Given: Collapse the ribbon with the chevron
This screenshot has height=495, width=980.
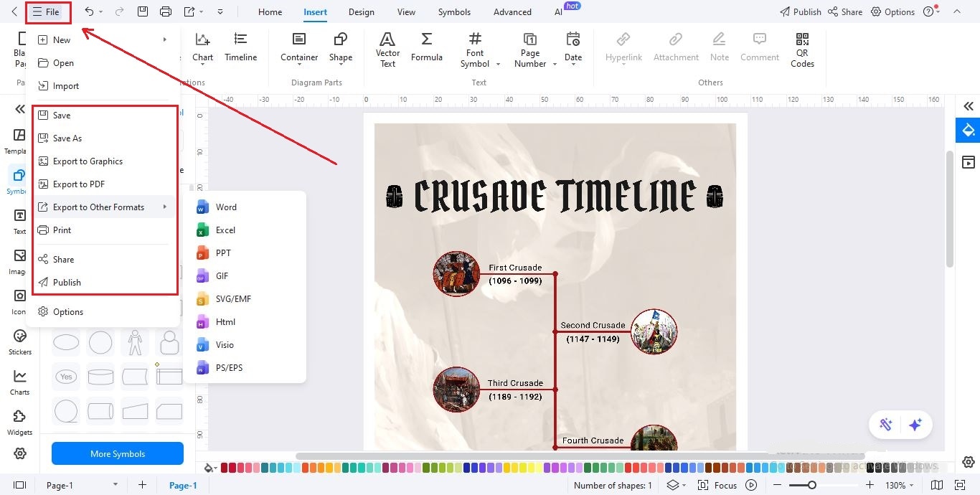Looking at the screenshot, I should (x=956, y=11).
